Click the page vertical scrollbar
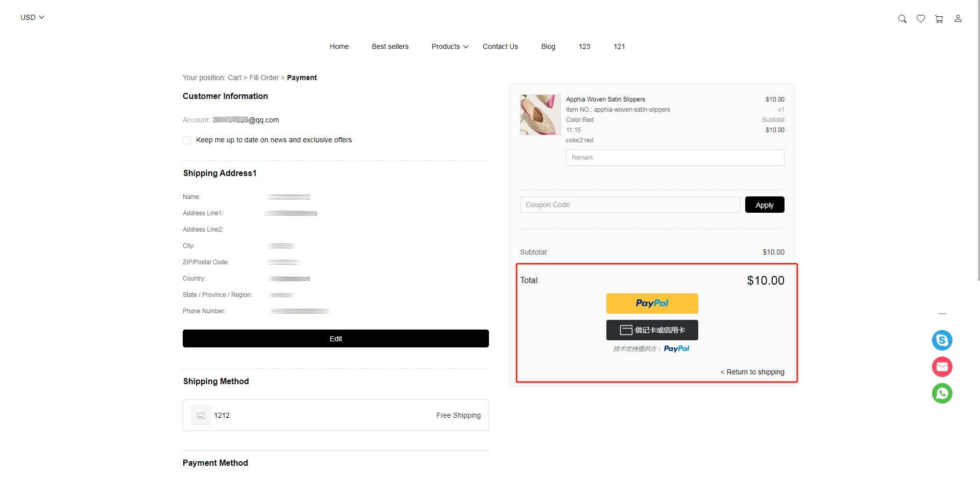Image resolution: width=980 pixels, height=478 pixels. tap(978, 140)
